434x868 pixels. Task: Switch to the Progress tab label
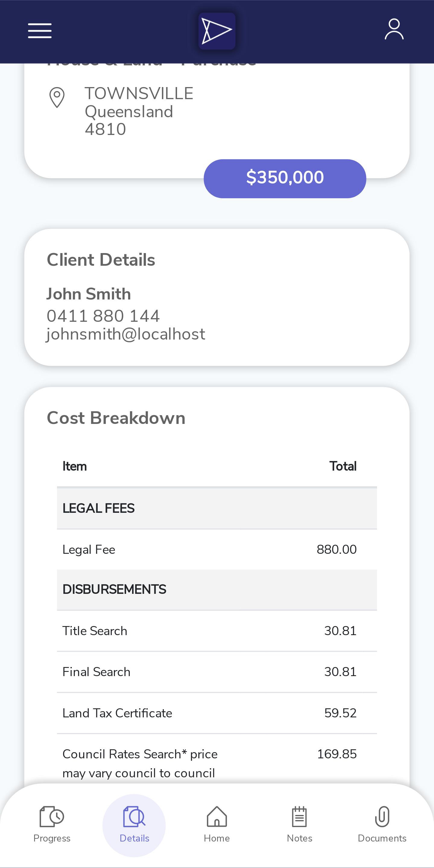(52, 838)
